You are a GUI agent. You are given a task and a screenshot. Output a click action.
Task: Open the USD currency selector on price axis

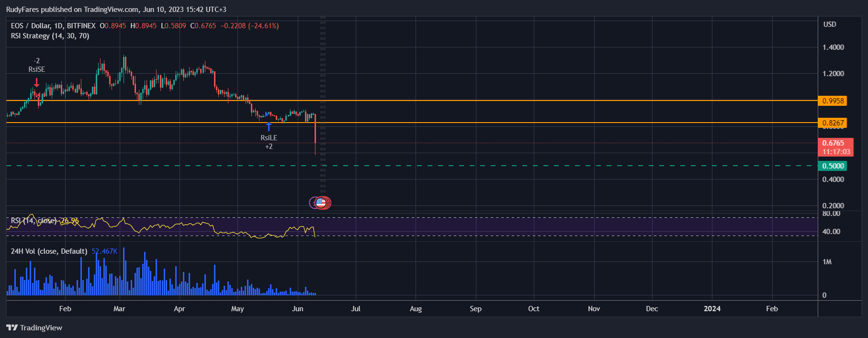pyautogui.click(x=830, y=24)
